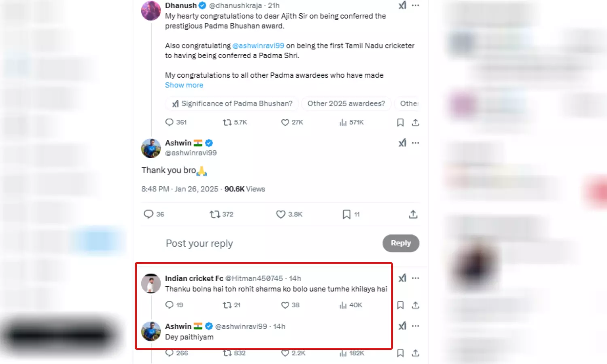Viewport: 607px width, 364px height.
Task: View analytics of Dhanush's post
Action: click(x=343, y=123)
